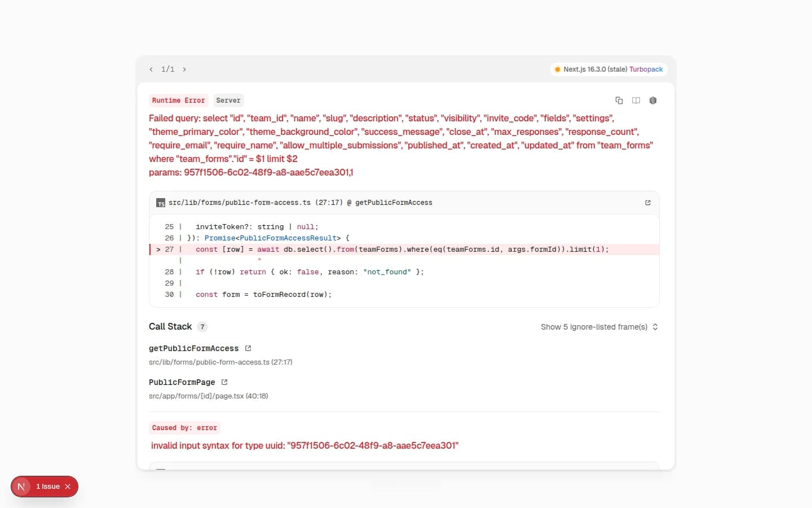Click the Call Stack heading
The image size is (812, 508).
pyautogui.click(x=170, y=327)
